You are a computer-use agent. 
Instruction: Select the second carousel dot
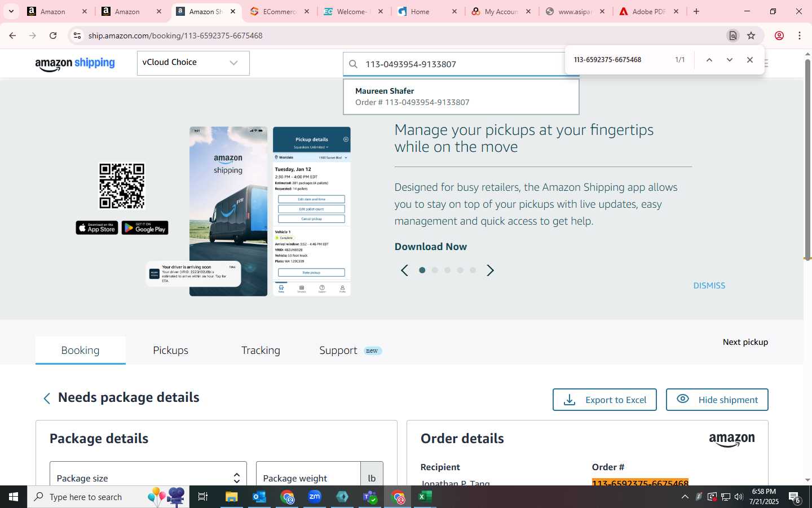coord(435,270)
